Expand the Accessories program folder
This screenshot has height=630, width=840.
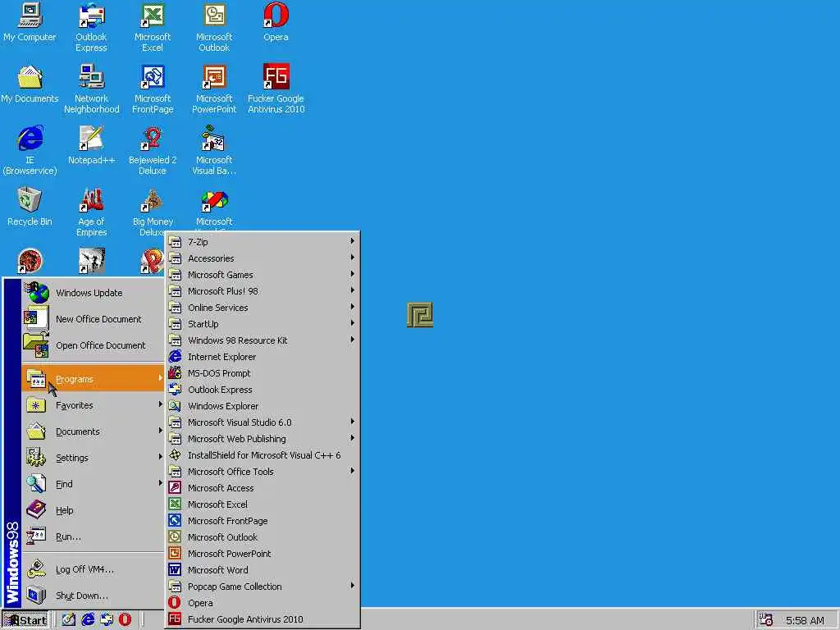[262, 258]
